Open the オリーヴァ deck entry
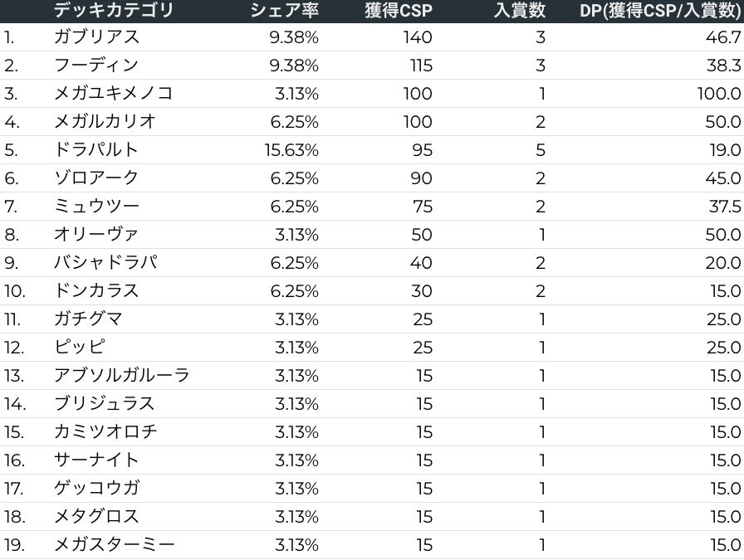Screen dimensions: 744x560 (x=95, y=235)
